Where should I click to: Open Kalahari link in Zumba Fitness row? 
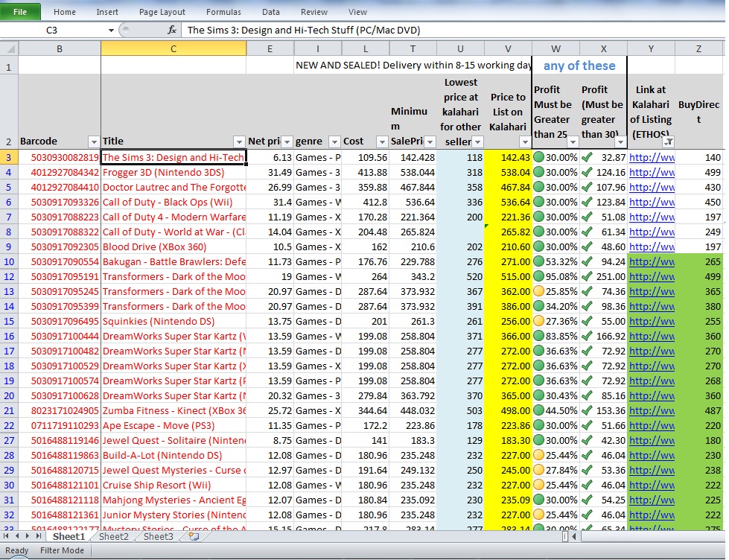point(652,411)
